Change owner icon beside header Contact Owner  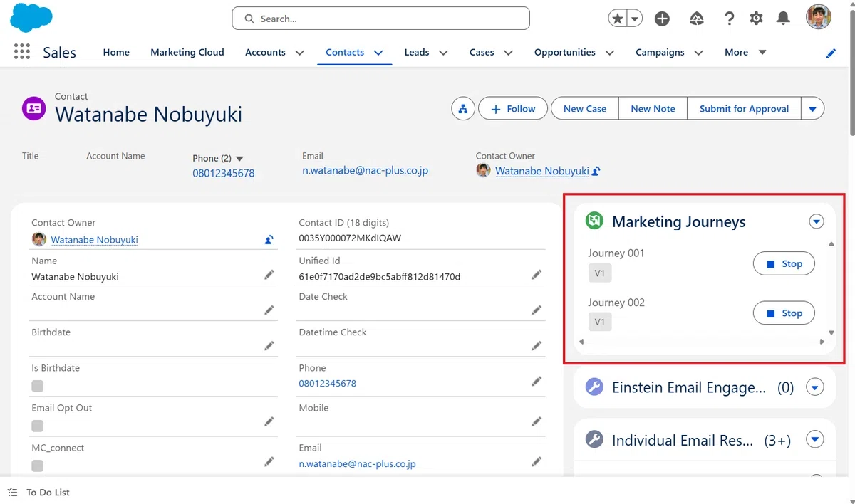596,171
